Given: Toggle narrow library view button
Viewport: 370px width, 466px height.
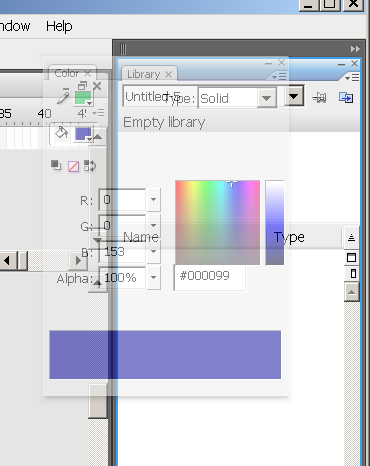Looking at the screenshot, I should (353, 274).
